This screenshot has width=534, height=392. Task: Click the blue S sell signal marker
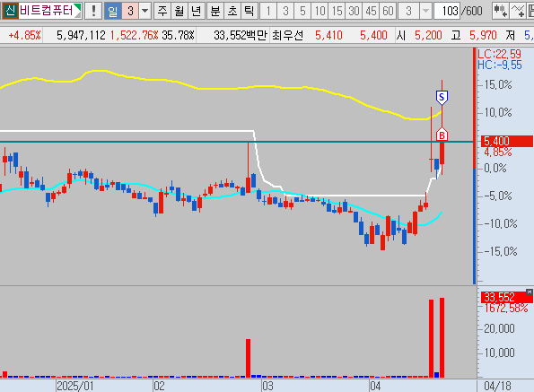442,98
